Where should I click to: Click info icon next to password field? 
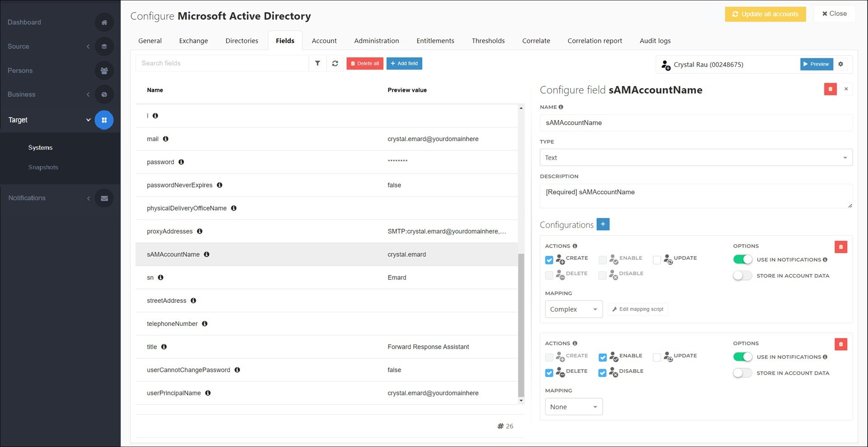tap(181, 162)
